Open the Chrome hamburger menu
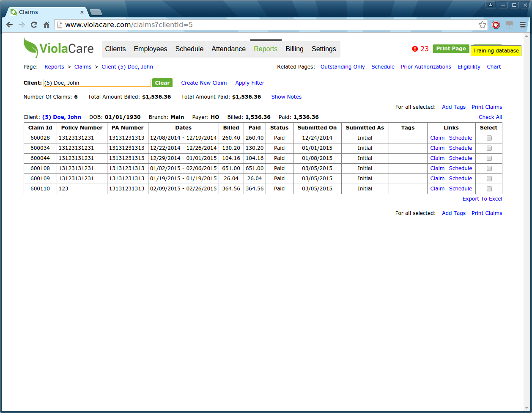532x413 pixels. coord(523,25)
